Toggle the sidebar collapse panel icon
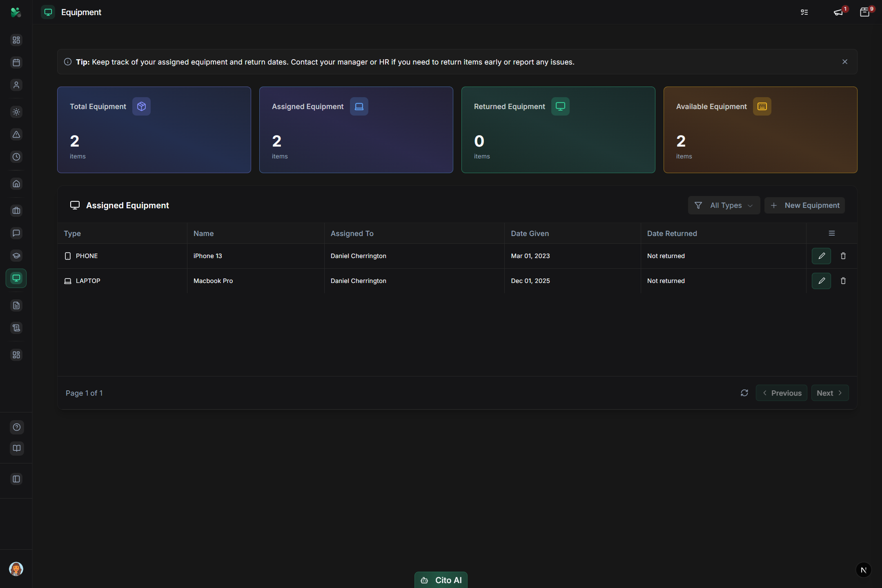This screenshot has width=882, height=588. click(16, 479)
